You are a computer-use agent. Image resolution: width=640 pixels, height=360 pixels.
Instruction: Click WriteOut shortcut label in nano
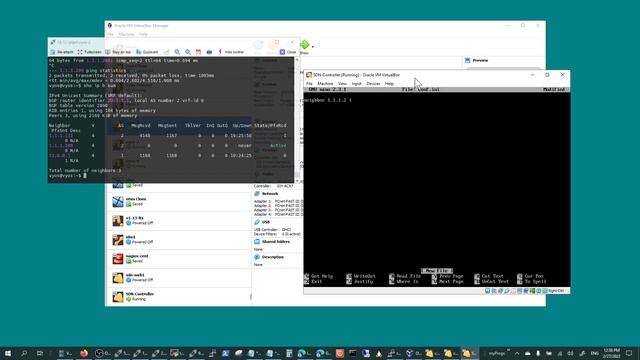click(364, 276)
